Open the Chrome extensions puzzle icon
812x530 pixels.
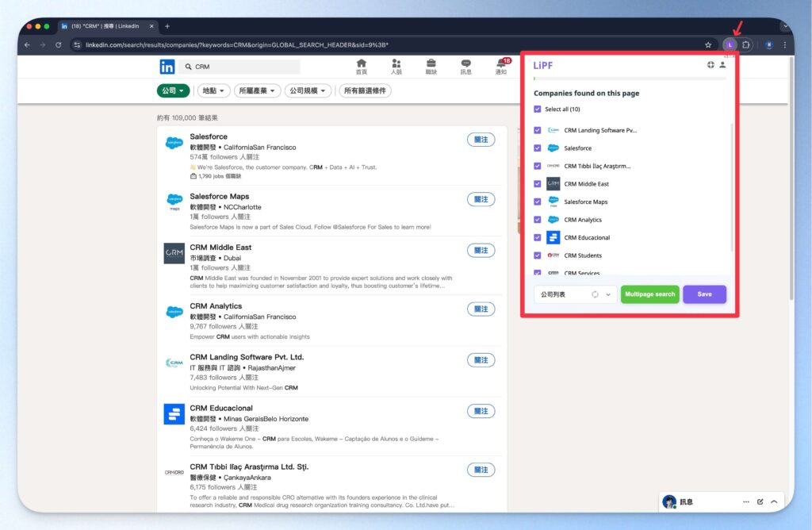pos(745,45)
